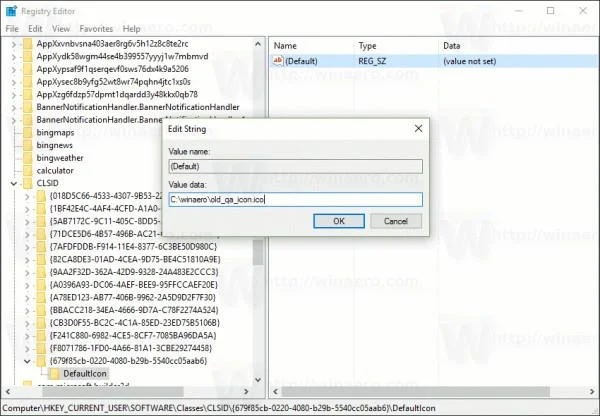600x416 pixels.
Task: Expand the {82CA8DE3-01AD-4CEA-9D75-BE4C51810A9E} key
Action: (27, 259)
